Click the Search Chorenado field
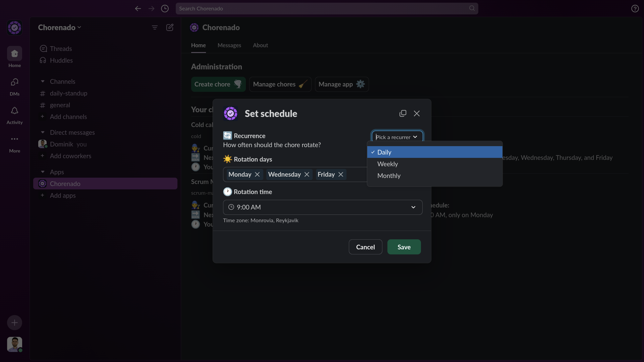 click(327, 8)
